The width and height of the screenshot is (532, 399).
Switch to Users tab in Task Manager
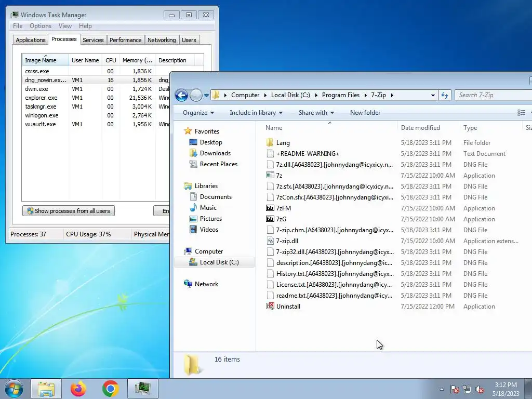coord(189,40)
